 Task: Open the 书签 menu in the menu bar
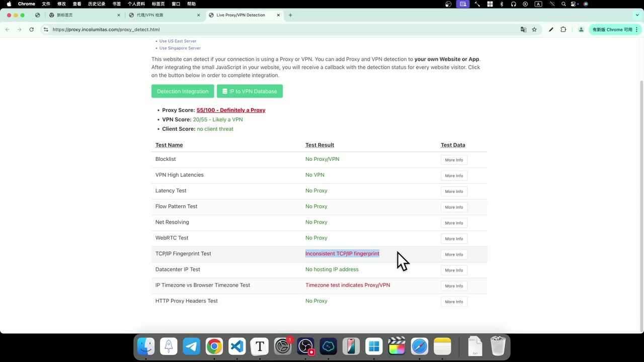pyautogui.click(x=116, y=4)
